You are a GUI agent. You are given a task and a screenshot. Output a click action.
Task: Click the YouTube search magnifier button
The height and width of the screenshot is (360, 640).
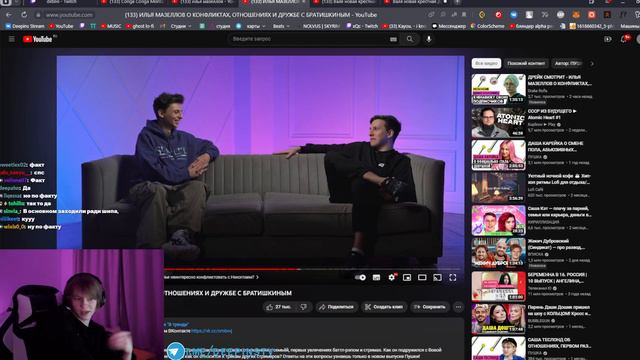[x=410, y=39]
